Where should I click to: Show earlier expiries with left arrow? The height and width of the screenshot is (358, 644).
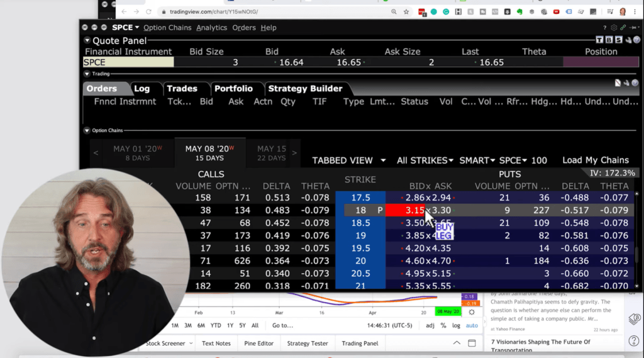tap(96, 153)
